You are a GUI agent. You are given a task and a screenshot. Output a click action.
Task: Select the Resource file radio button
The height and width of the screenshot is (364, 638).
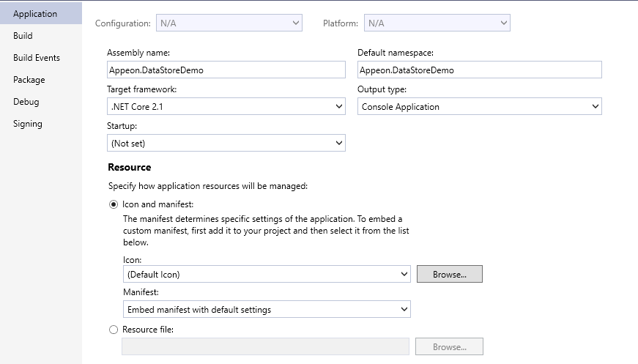click(x=114, y=330)
